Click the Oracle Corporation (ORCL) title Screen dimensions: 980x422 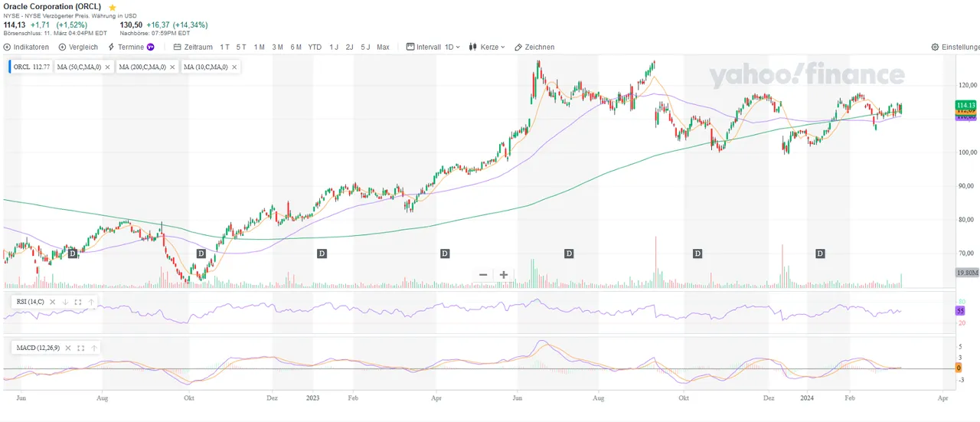52,6
